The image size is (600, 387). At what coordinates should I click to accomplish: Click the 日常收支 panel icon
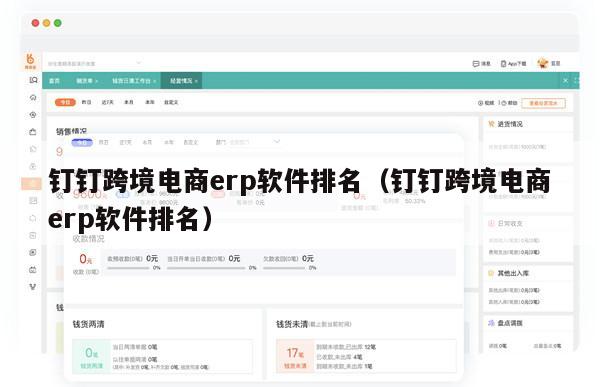[x=491, y=223]
